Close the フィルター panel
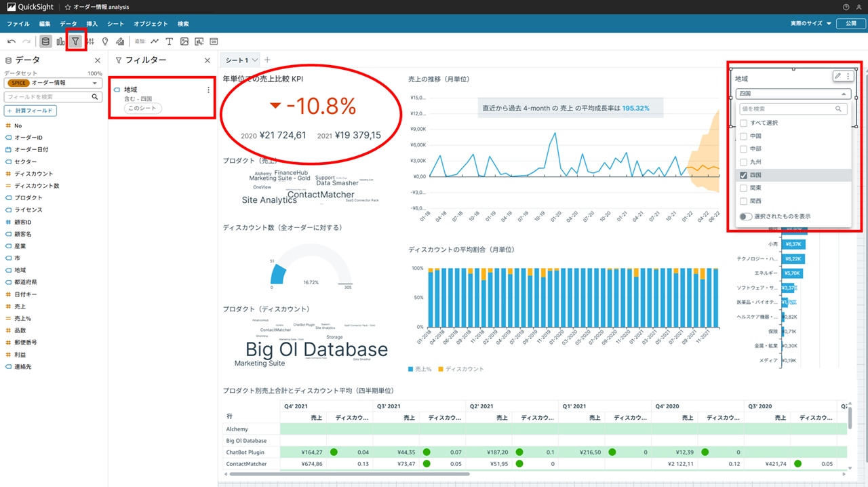Image resolution: width=868 pixels, height=487 pixels. click(x=208, y=60)
